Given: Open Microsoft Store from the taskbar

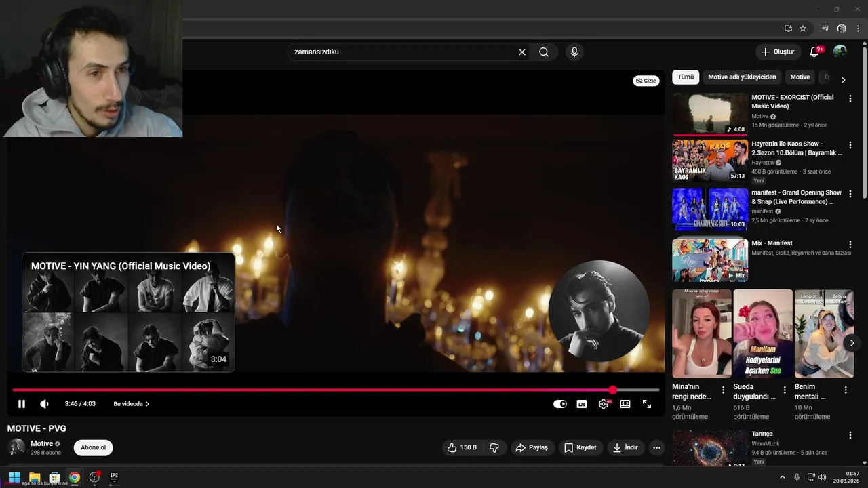Looking at the screenshot, I should click(x=54, y=477).
